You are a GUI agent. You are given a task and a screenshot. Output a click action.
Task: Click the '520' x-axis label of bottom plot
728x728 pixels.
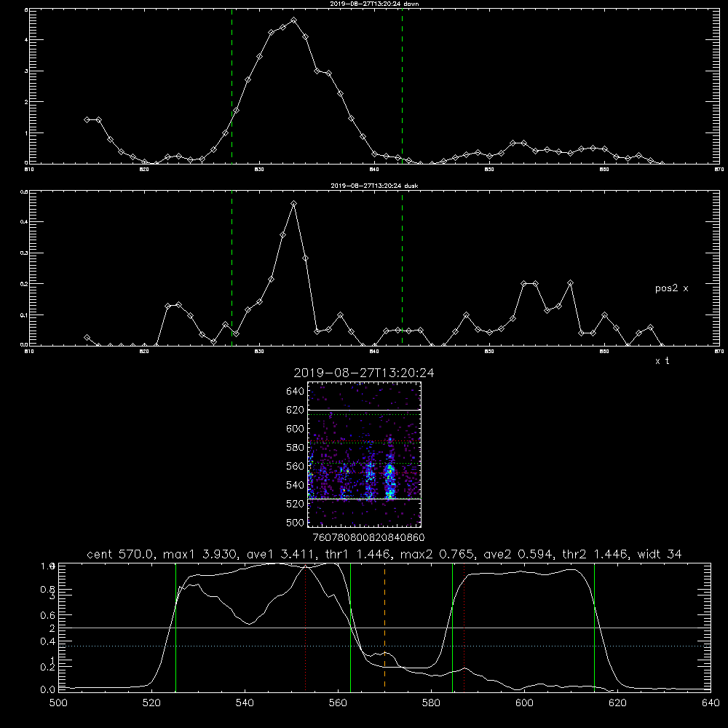pos(152,703)
